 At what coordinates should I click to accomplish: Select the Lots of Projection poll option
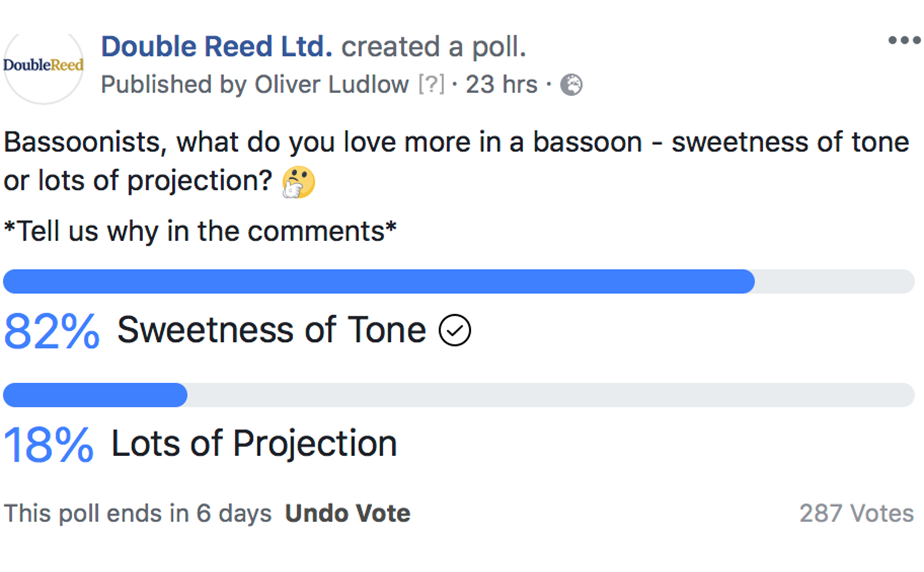(254, 443)
